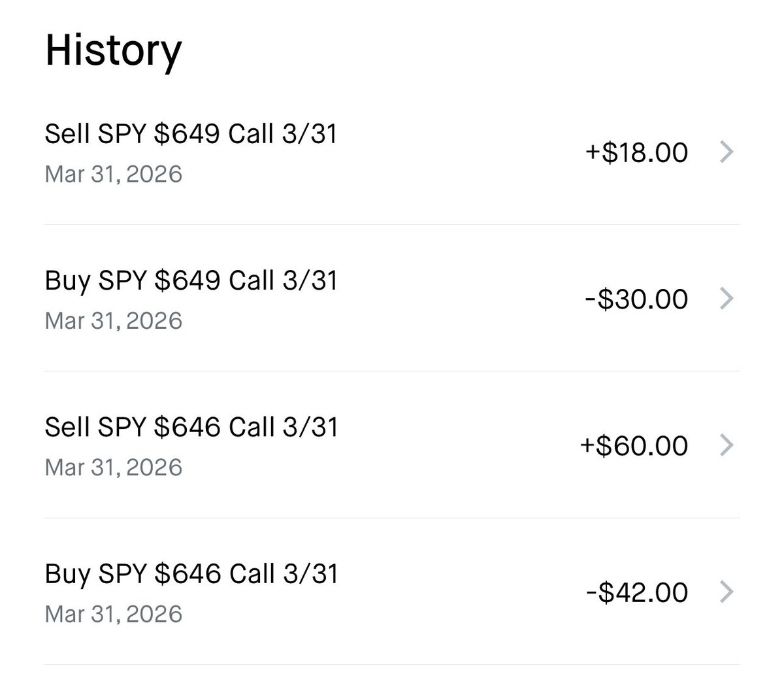Screen dimensions: 784x693
Task: Tap the whole +$60.00 transaction row
Action: point(392,446)
